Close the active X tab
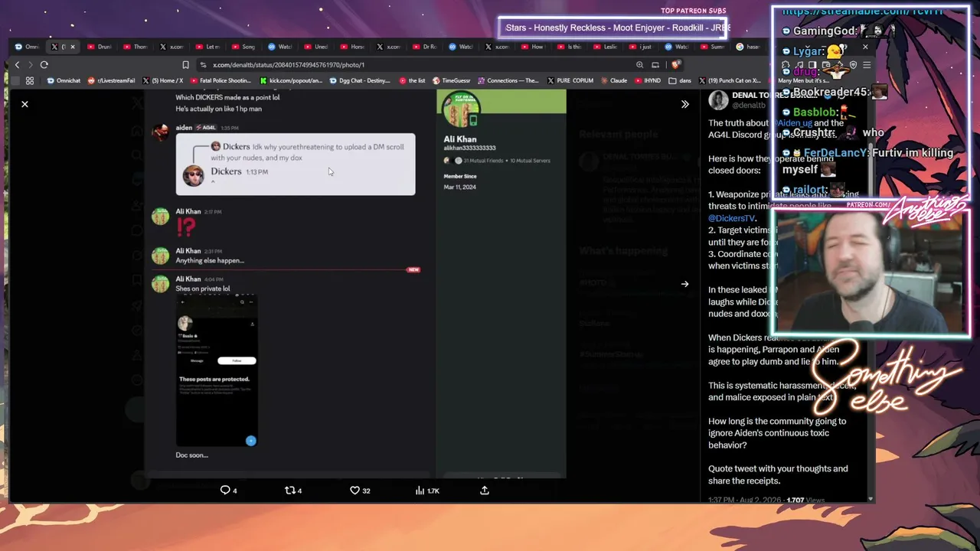The image size is (980, 551). pos(73,47)
